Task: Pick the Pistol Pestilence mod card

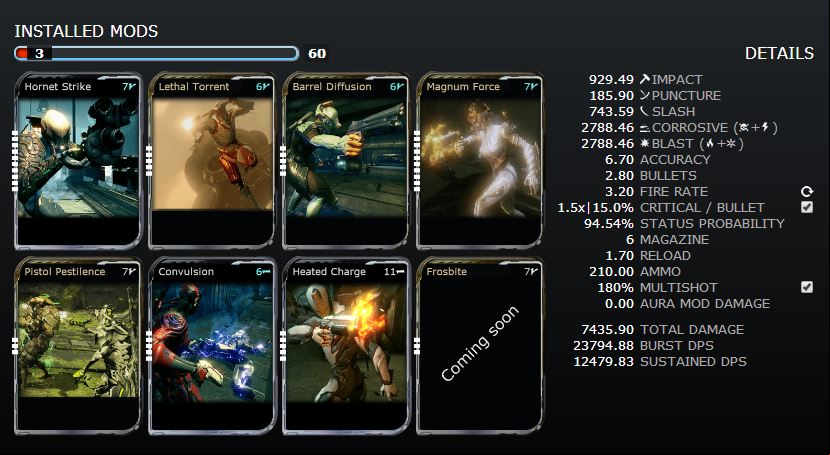Action: (x=78, y=346)
